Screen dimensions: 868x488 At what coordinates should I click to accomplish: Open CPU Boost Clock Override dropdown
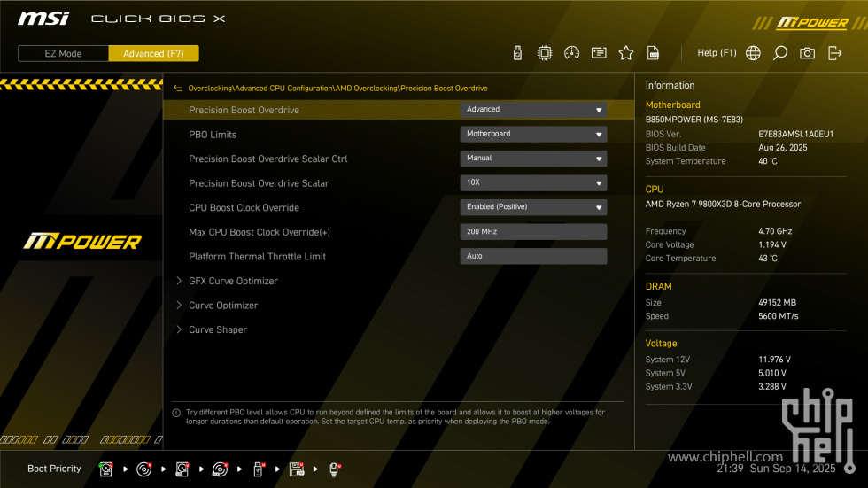pyautogui.click(x=533, y=207)
